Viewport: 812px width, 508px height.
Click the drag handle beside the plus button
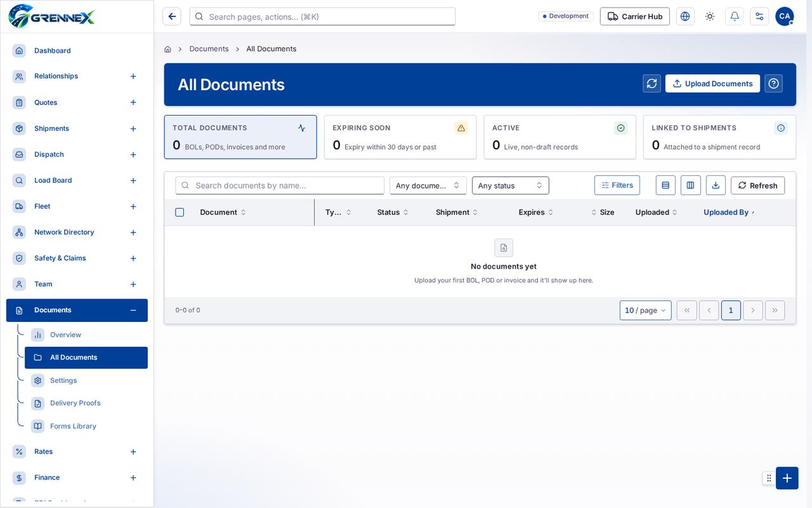coord(769,478)
